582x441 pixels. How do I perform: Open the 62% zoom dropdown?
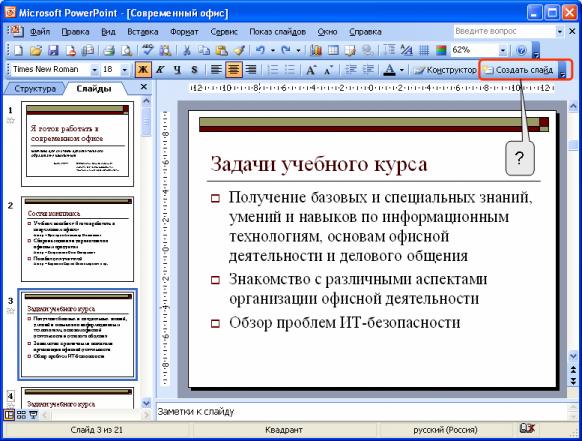click(503, 50)
